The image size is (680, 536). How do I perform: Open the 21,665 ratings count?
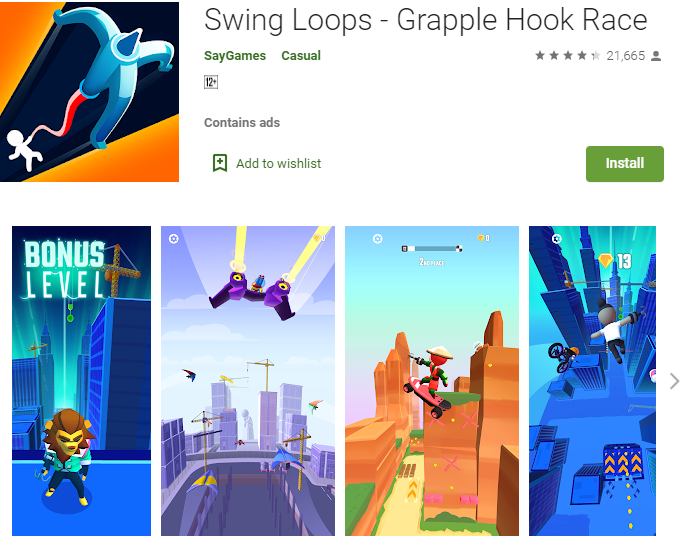pos(626,56)
